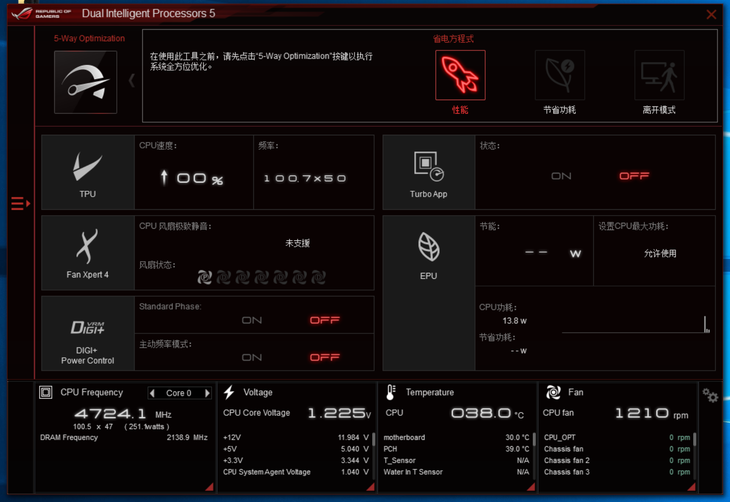The image size is (730, 502).
Task: Launch the 5-Way Optimization speedometer icon
Action: 86,82
